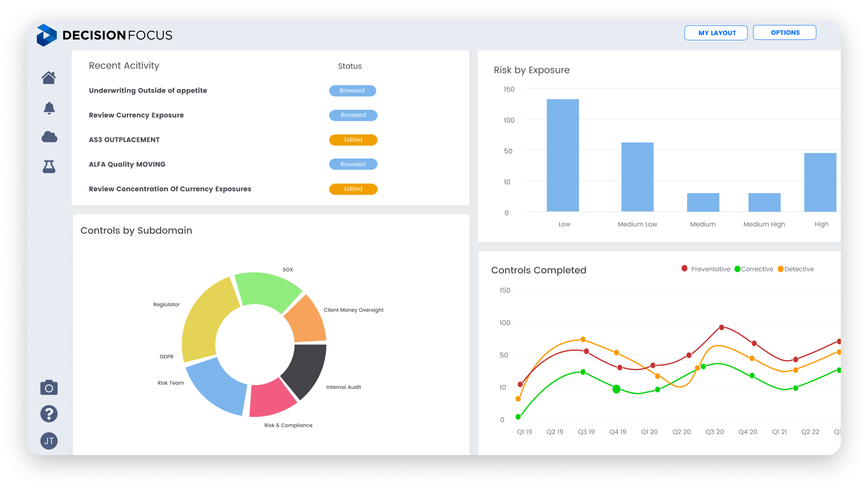
Task: Open the Camera screenshot icon
Action: [49, 388]
